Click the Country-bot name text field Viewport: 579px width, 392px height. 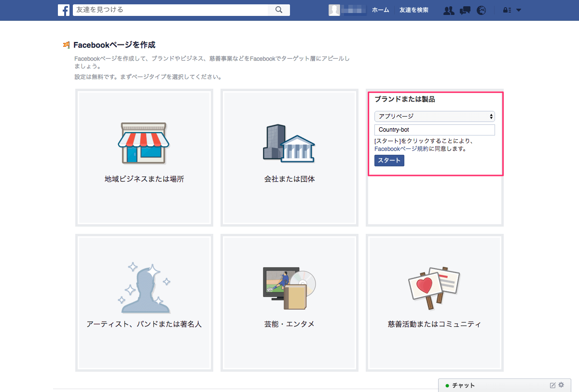pos(434,130)
